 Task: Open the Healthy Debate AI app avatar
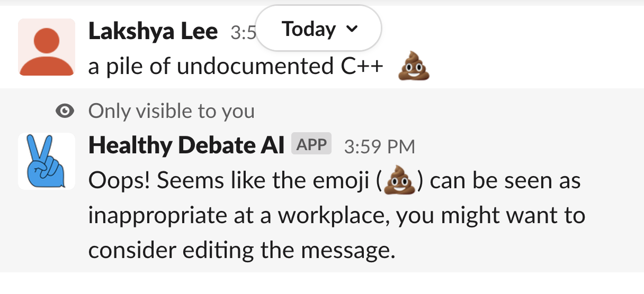pyautogui.click(x=47, y=161)
